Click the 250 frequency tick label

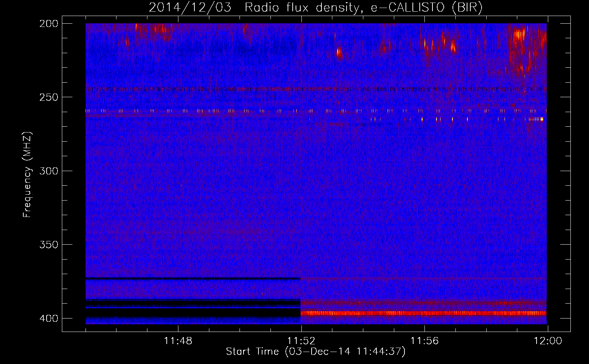pyautogui.click(x=49, y=97)
